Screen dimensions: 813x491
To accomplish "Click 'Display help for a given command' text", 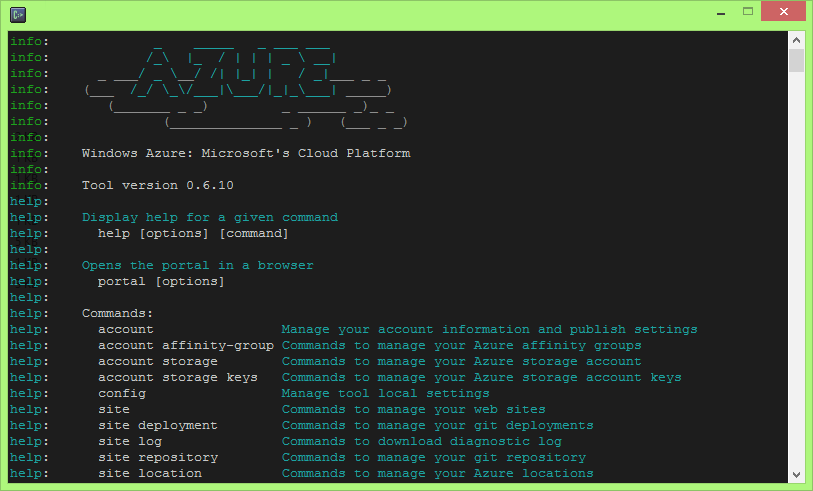I will (x=209, y=217).
